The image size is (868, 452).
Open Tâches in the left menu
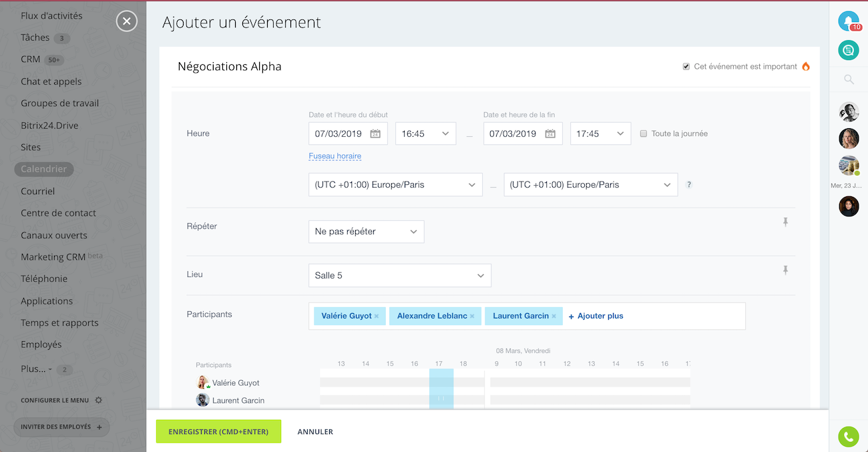35,38
